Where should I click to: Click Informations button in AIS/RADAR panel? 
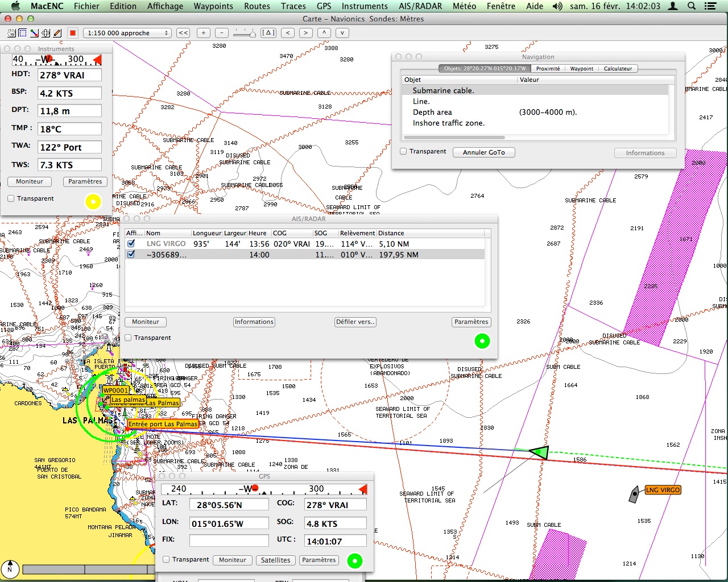click(x=254, y=322)
